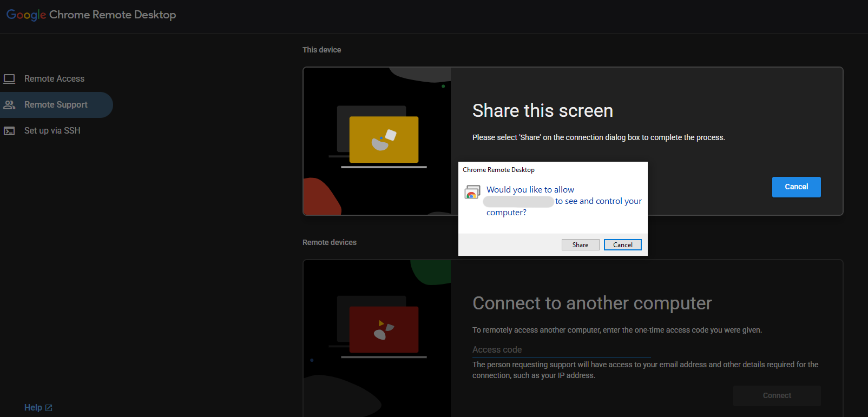Click the disabled Connect button
The image size is (868, 417).
(777, 396)
